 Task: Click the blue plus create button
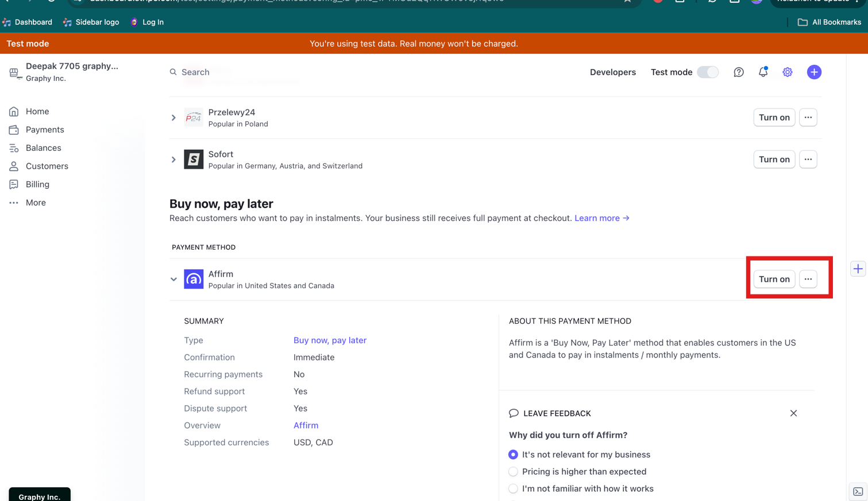click(813, 72)
